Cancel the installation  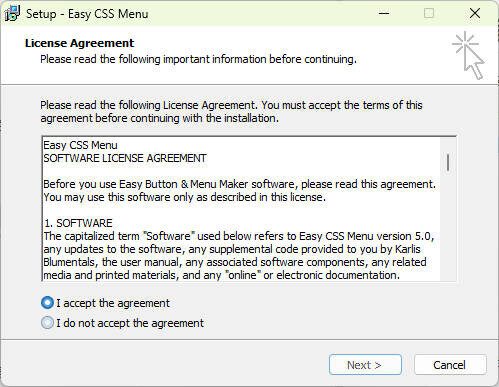click(x=450, y=365)
